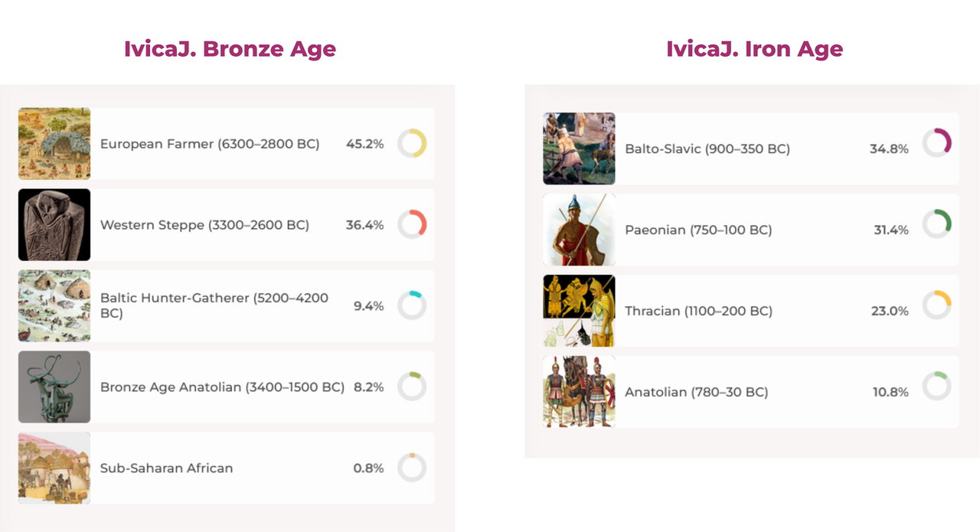Image resolution: width=980 pixels, height=532 pixels.
Task: Click the European Farmer hut thumbnail
Action: pyautogui.click(x=54, y=144)
